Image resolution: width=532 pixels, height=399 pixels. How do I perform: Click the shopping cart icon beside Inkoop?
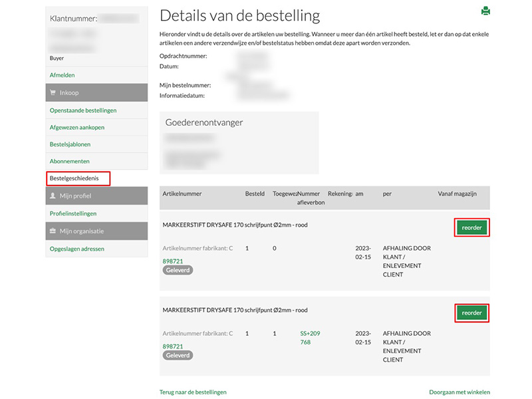click(53, 92)
